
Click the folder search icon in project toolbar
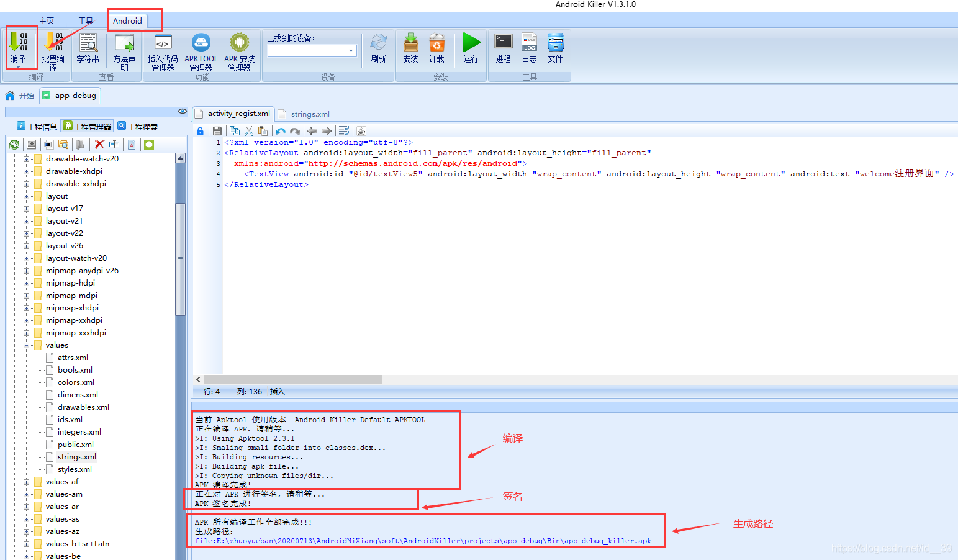point(63,145)
